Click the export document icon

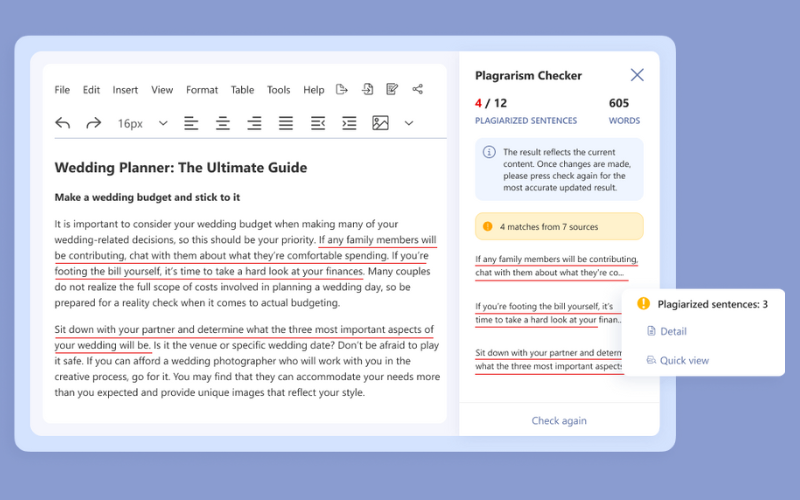pos(341,89)
